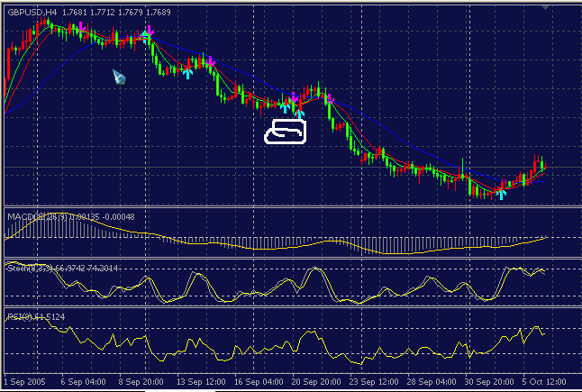The height and width of the screenshot is (392, 582).
Task: Click the cyan buy arrow at the chart low
Action: pyautogui.click(x=502, y=194)
